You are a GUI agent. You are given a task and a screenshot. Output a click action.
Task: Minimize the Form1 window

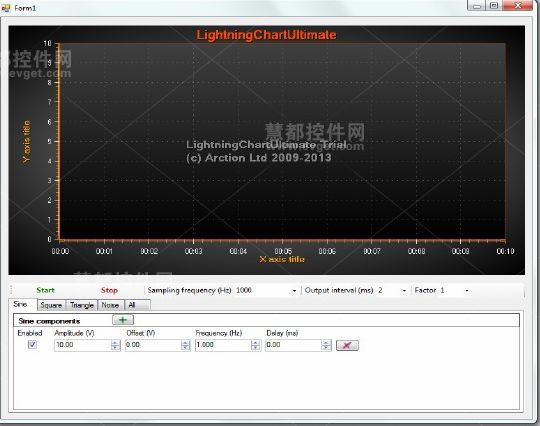(477, 6)
